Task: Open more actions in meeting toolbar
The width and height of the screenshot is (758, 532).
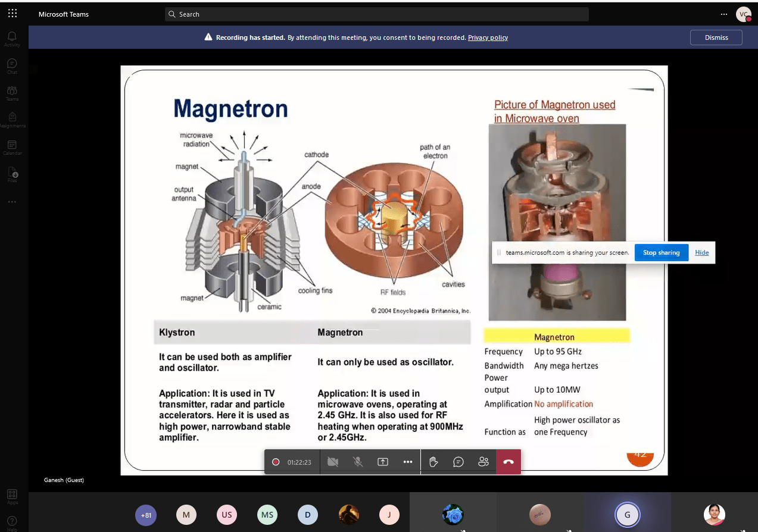Action: (x=408, y=462)
